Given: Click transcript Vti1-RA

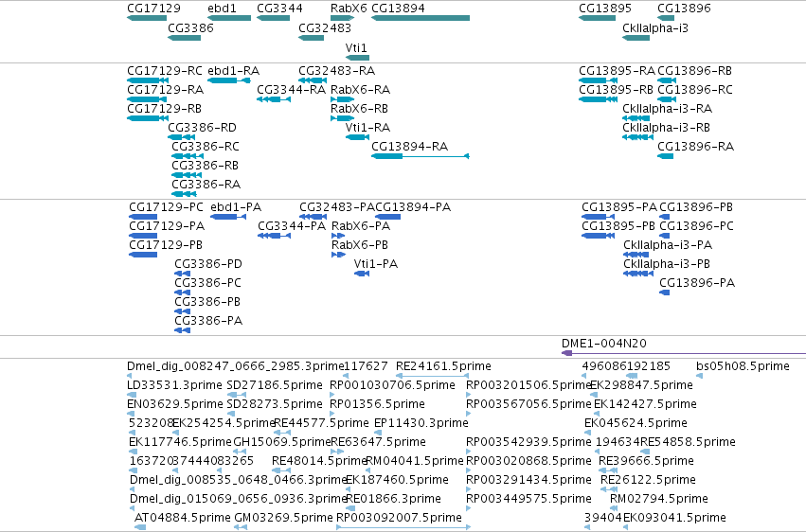Looking at the screenshot, I should pyautogui.click(x=357, y=137).
